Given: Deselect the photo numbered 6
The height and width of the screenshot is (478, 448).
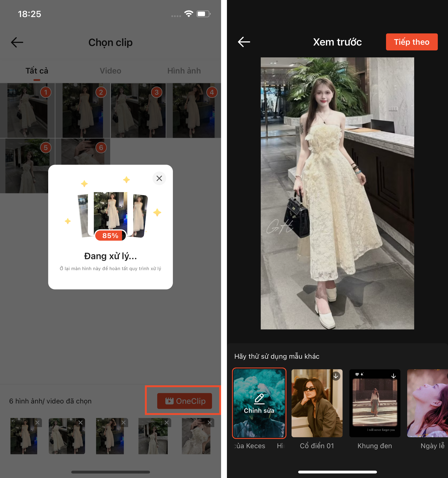Looking at the screenshot, I should tap(101, 148).
